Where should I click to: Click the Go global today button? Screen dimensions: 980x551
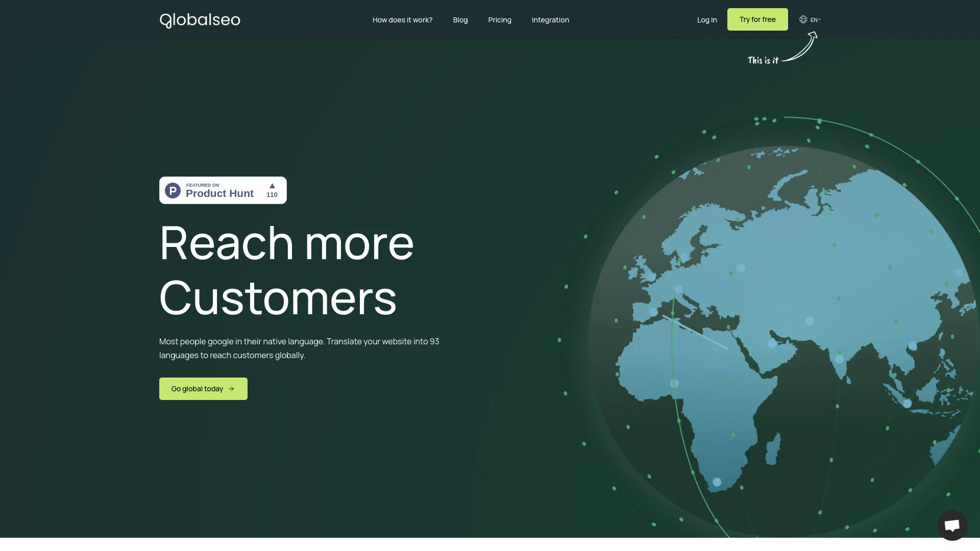tap(203, 388)
